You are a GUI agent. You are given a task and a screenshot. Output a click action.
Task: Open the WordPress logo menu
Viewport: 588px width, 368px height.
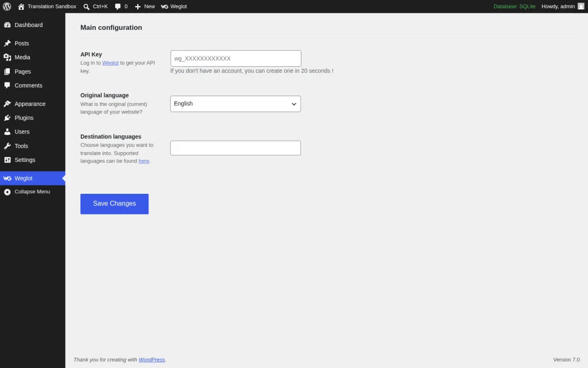(7, 6)
